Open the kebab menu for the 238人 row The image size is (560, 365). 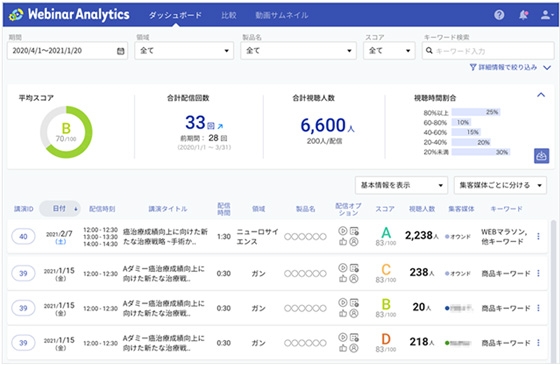[x=538, y=273]
